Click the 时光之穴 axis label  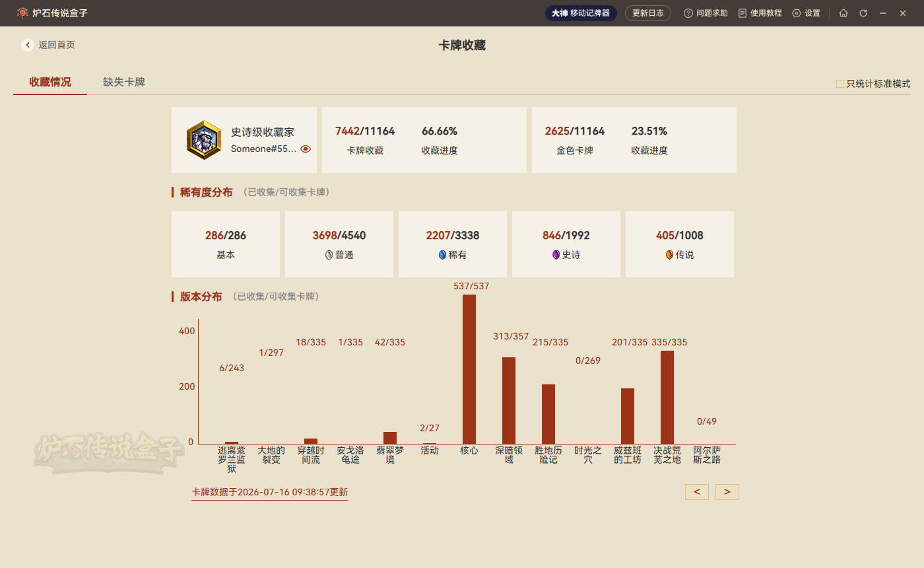pyautogui.click(x=588, y=455)
